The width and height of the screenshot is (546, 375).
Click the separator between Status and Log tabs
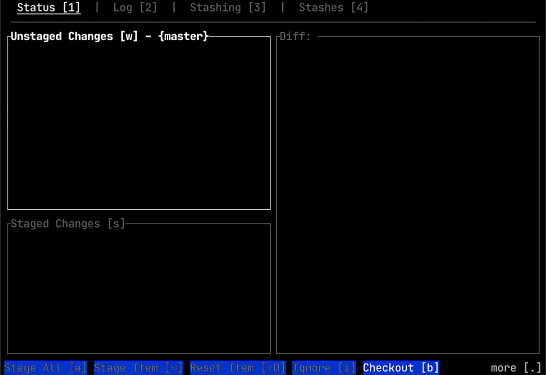coord(97,7)
